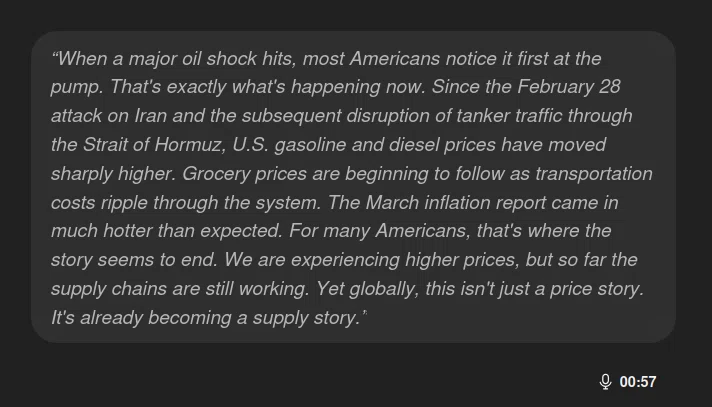This screenshot has width=712, height=407.
Task: Click the words 'much hotter than expected'
Action: pos(166,231)
